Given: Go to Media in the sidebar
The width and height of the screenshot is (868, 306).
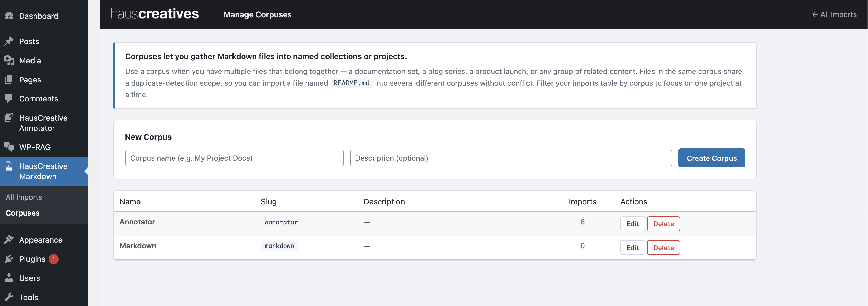Looking at the screenshot, I should pos(30,60).
